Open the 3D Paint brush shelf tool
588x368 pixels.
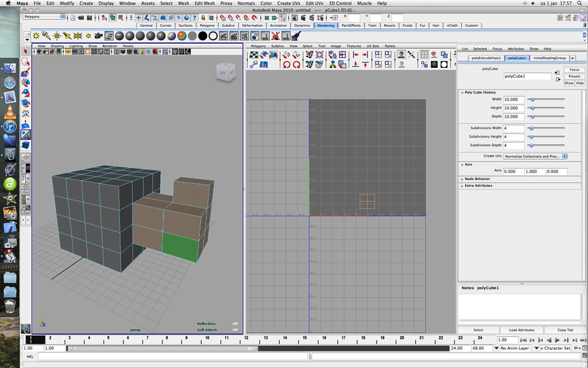pos(296,36)
